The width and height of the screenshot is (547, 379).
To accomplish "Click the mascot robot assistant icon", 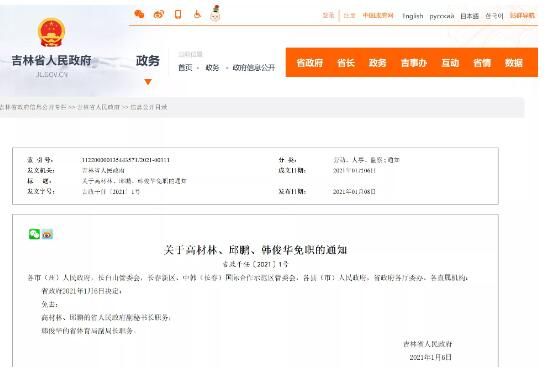I will pos(215,14).
